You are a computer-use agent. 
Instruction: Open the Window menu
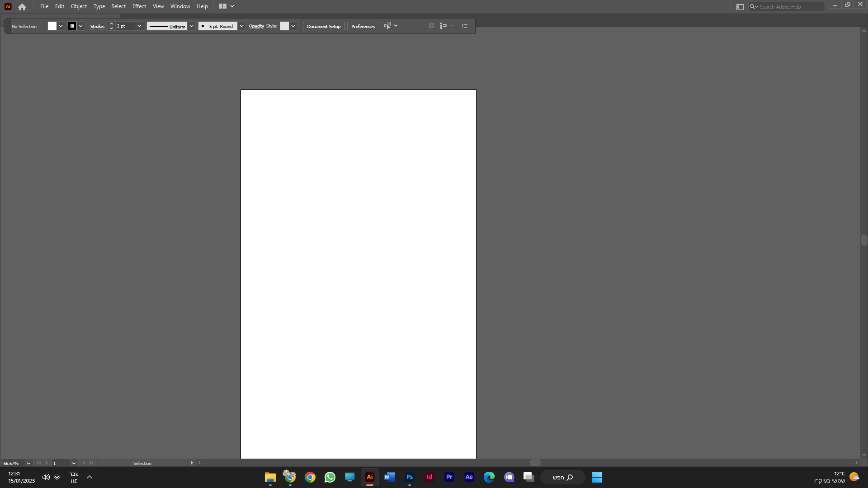(180, 6)
